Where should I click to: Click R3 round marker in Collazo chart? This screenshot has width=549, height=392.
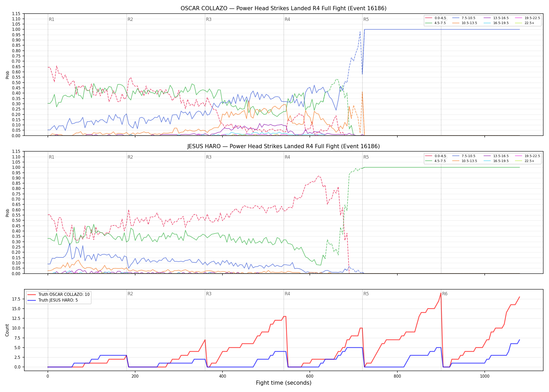(209, 19)
